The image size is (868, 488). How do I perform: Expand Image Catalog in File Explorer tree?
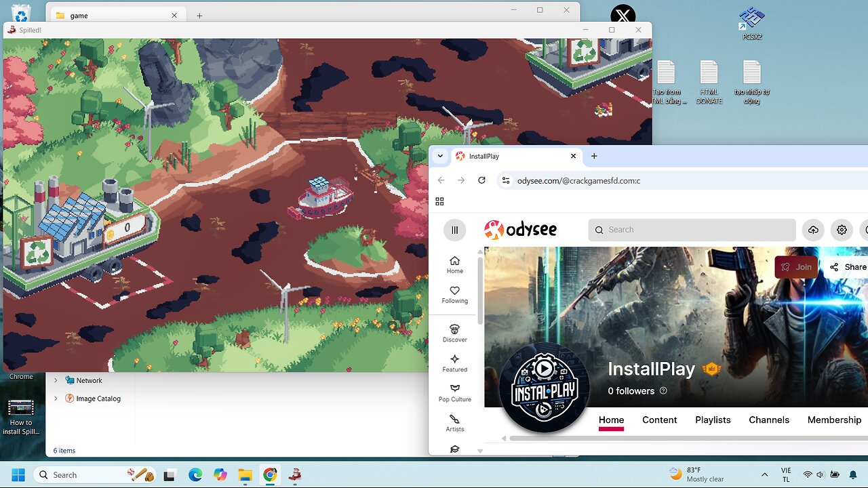coord(56,398)
